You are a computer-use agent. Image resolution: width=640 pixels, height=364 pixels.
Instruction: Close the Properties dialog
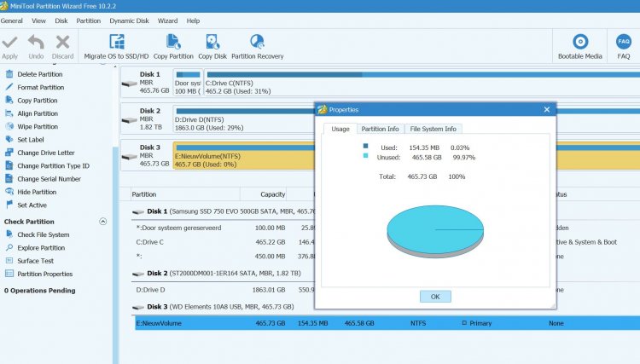pos(546,109)
